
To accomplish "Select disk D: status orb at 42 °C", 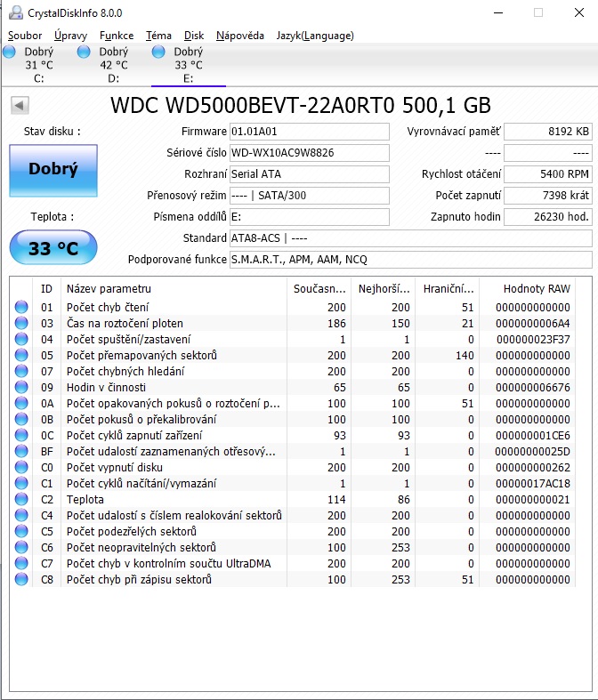I will point(84,52).
